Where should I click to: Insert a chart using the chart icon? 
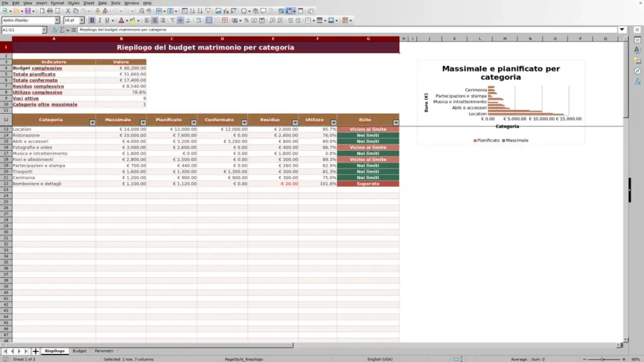(x=226, y=11)
